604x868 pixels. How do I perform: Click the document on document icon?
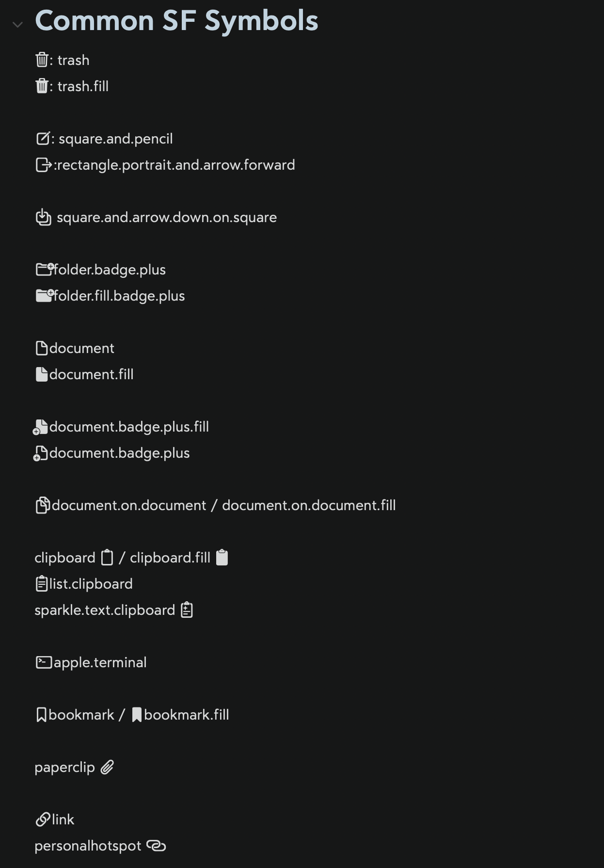pos(42,505)
